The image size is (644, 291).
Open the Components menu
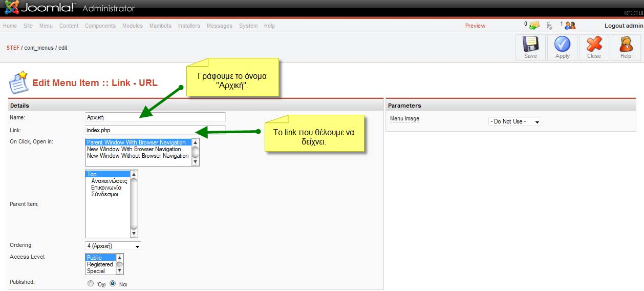(100, 26)
